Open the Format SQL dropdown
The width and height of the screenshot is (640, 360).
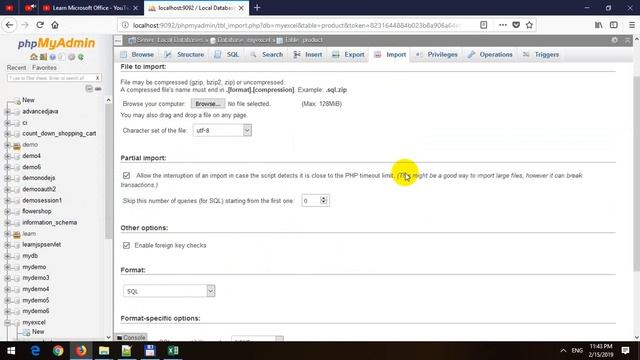click(x=169, y=291)
